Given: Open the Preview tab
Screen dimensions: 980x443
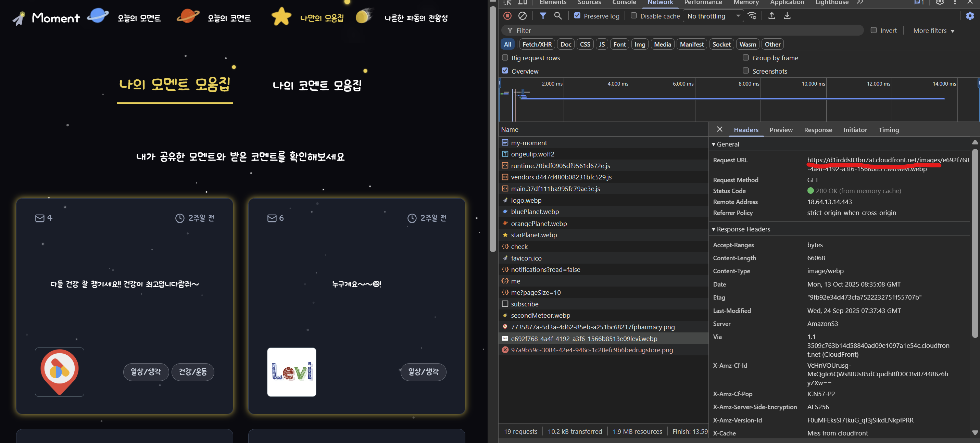Looking at the screenshot, I should point(781,130).
